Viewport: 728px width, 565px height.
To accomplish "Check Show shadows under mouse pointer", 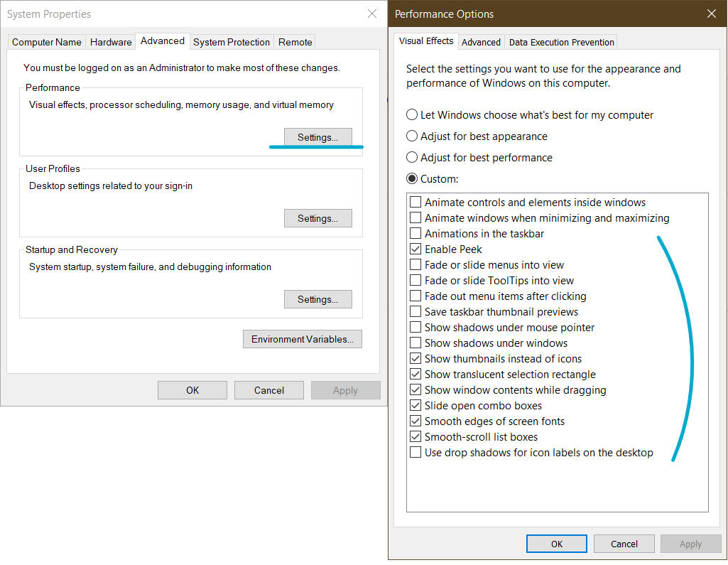I will point(415,327).
